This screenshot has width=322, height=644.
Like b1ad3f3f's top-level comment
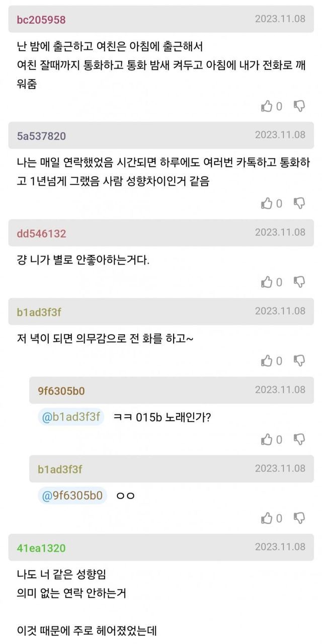(267, 361)
